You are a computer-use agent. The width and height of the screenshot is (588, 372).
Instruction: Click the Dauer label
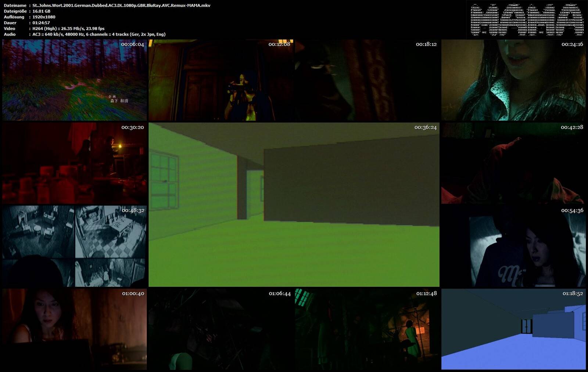tap(10, 23)
